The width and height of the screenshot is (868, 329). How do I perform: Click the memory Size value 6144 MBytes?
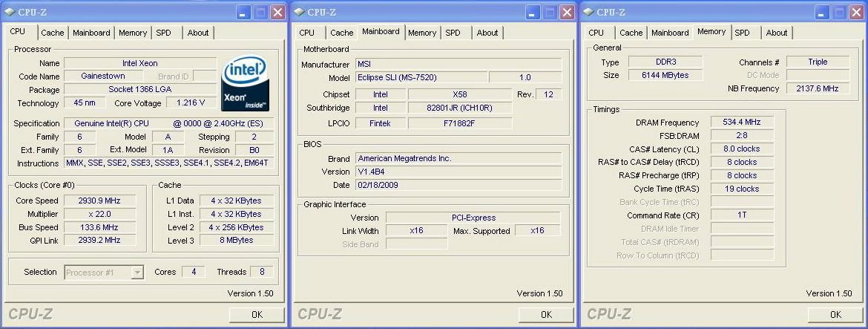pyautogui.click(x=665, y=75)
